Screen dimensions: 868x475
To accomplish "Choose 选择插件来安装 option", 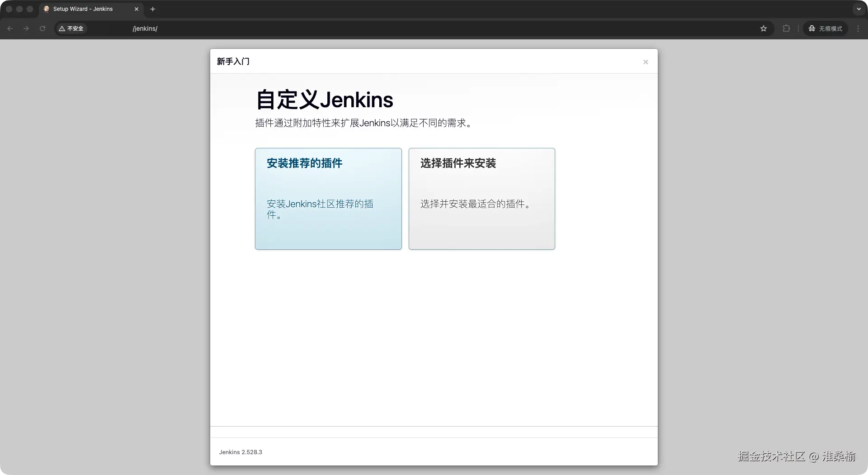I will click(482, 199).
